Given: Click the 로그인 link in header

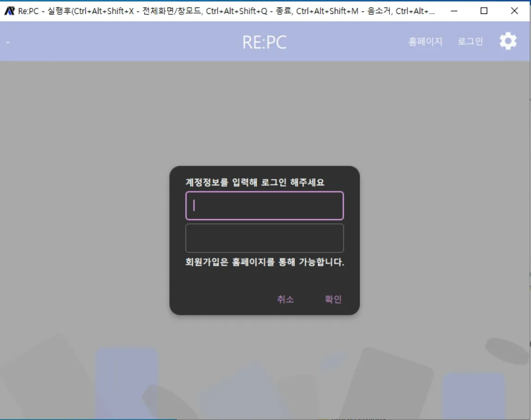Looking at the screenshot, I should pos(470,41).
